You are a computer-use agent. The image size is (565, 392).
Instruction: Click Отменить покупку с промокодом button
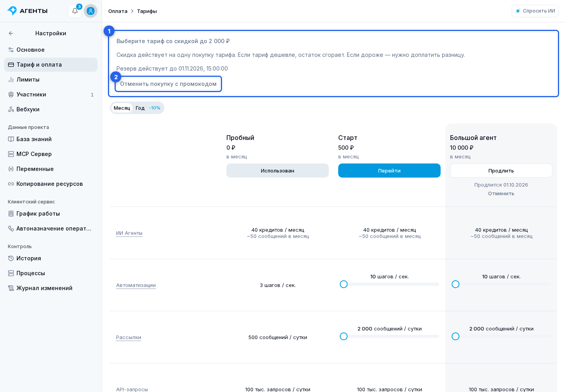168,84
